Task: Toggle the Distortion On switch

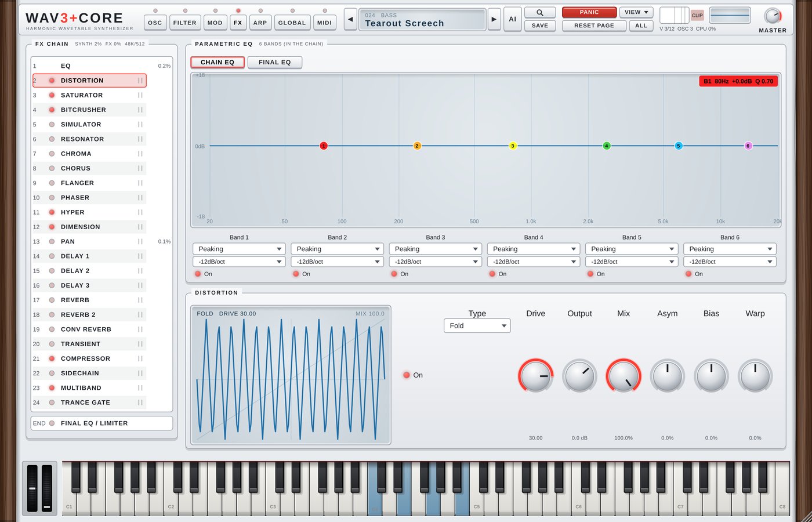Action: (x=407, y=375)
